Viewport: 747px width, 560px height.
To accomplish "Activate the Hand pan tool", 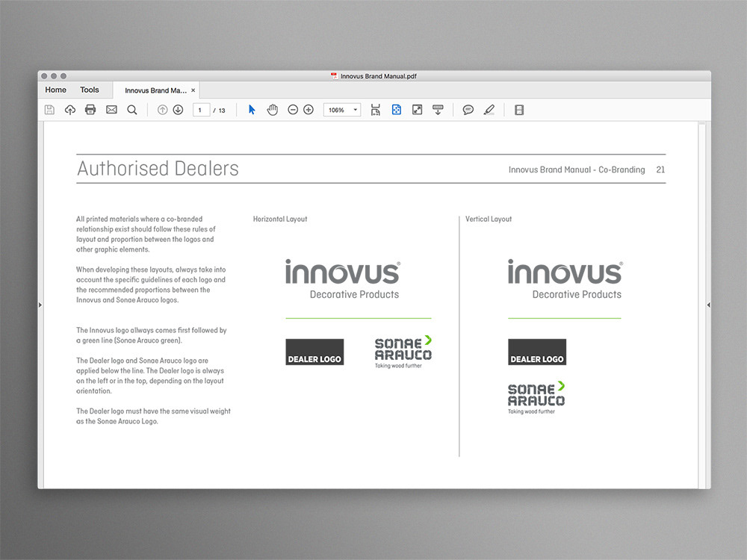I will [x=273, y=110].
